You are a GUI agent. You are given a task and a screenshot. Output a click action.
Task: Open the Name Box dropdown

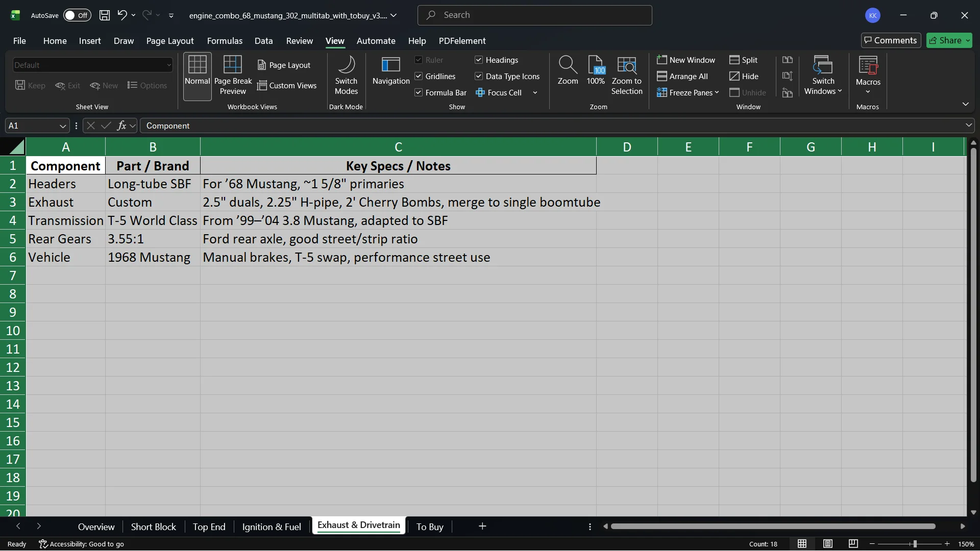coord(63,126)
